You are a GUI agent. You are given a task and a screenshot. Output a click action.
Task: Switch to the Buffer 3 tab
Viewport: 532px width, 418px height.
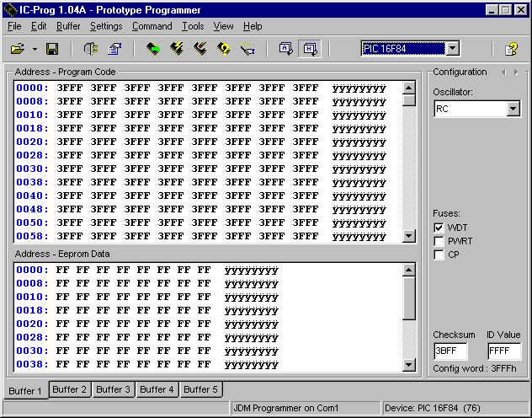coord(112,389)
